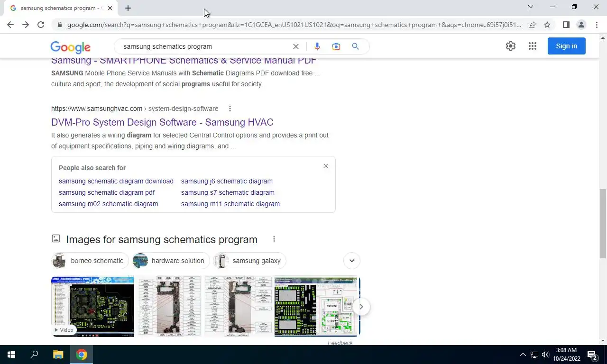Open the second phone board thumbnail
The width and height of the screenshot is (607, 364).
[170, 306]
